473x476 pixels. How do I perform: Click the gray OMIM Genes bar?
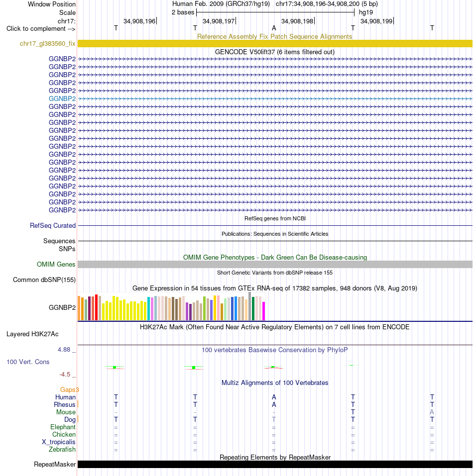[275, 265]
